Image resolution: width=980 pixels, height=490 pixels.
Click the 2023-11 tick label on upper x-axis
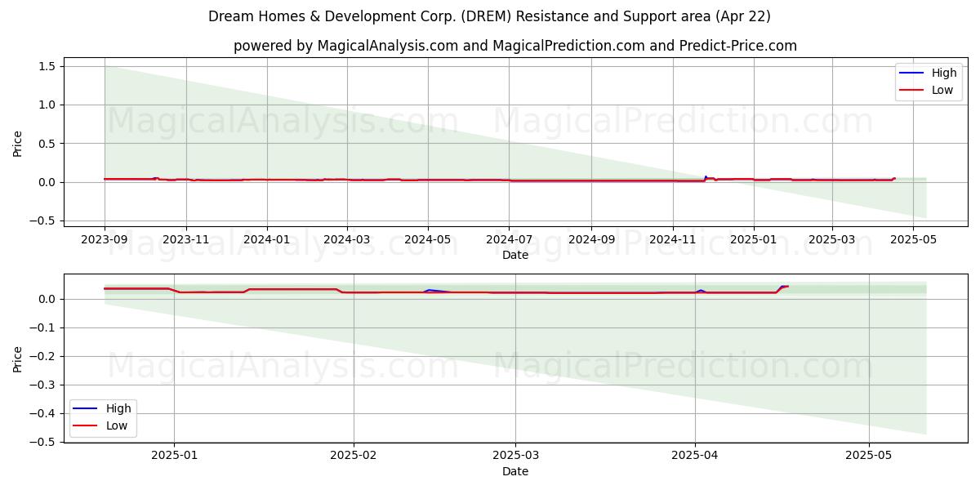click(186, 240)
